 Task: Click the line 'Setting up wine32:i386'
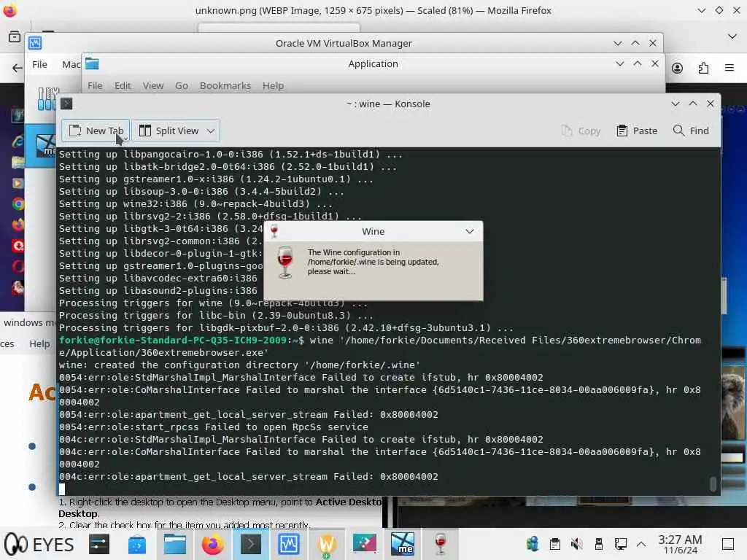(x=196, y=204)
